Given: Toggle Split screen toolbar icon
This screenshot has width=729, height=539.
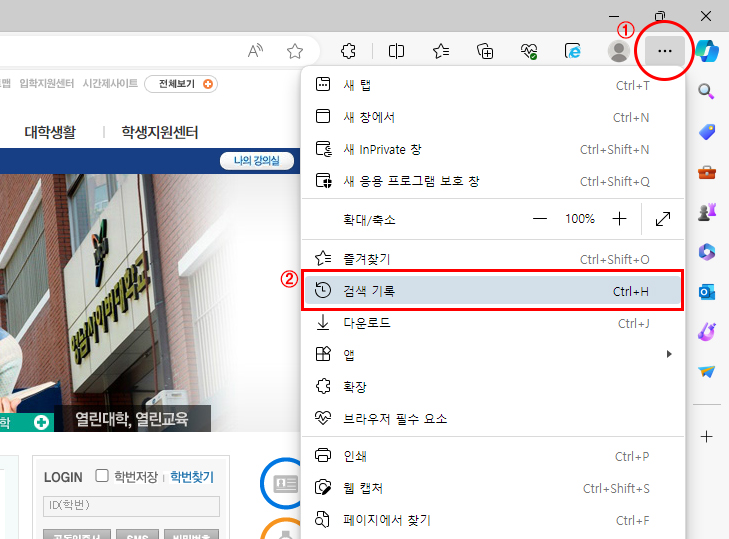Looking at the screenshot, I should 396,51.
